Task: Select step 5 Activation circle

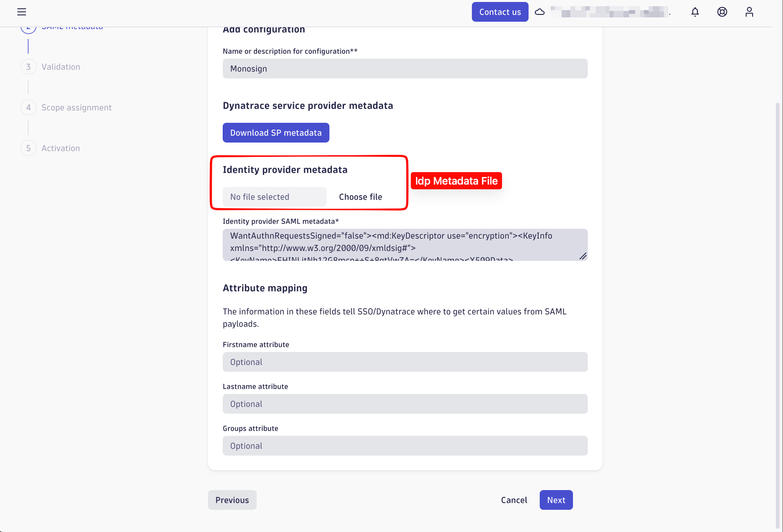Action: click(x=28, y=148)
